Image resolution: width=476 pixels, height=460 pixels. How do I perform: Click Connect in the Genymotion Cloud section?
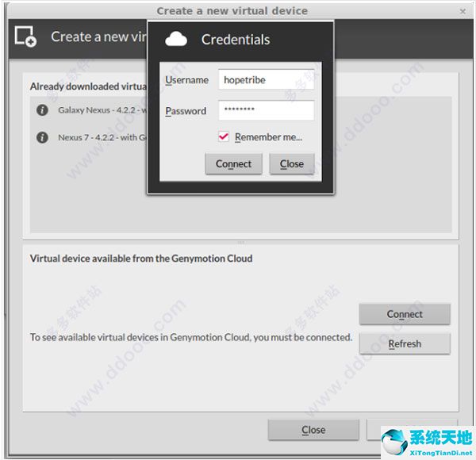(405, 314)
